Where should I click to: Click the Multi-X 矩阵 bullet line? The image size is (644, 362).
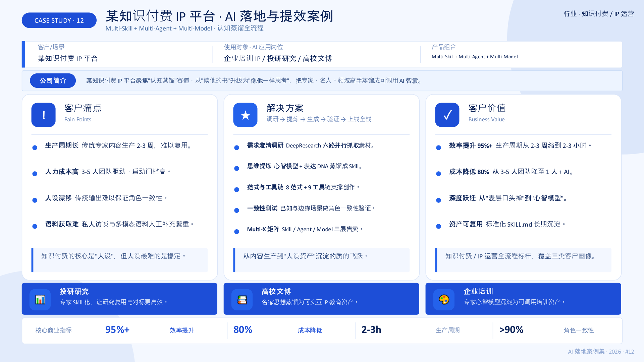[x=305, y=229]
